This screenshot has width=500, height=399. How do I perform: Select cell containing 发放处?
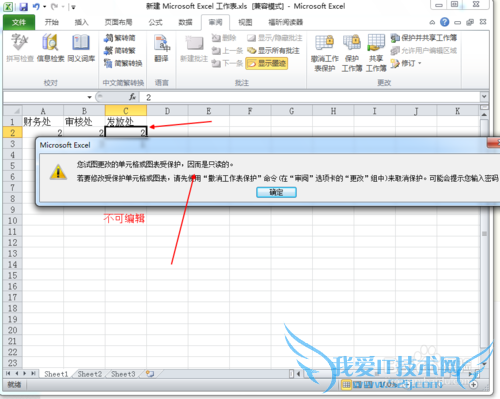[126, 122]
